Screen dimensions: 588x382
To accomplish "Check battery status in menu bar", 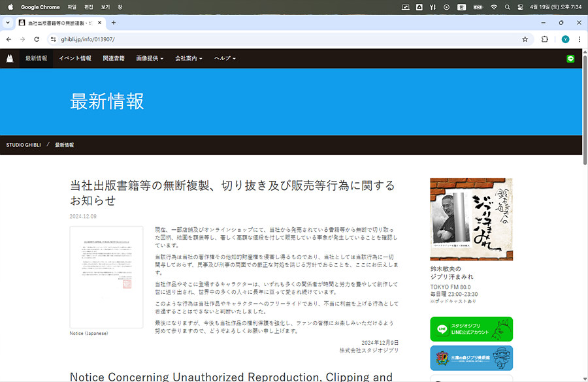I will [x=478, y=7].
